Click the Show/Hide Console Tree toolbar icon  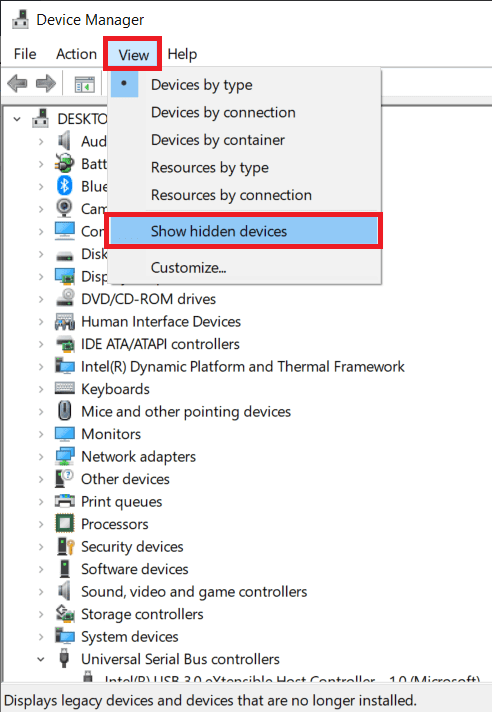84,84
